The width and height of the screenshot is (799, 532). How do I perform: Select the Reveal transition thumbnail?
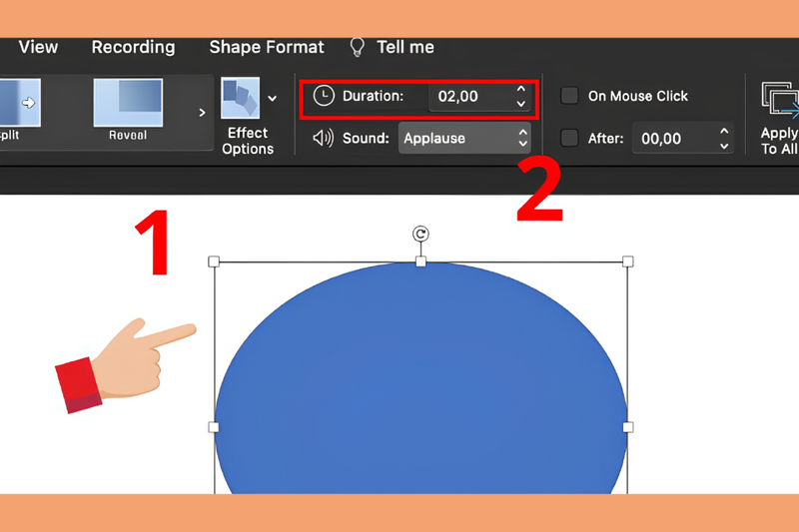pos(128,103)
